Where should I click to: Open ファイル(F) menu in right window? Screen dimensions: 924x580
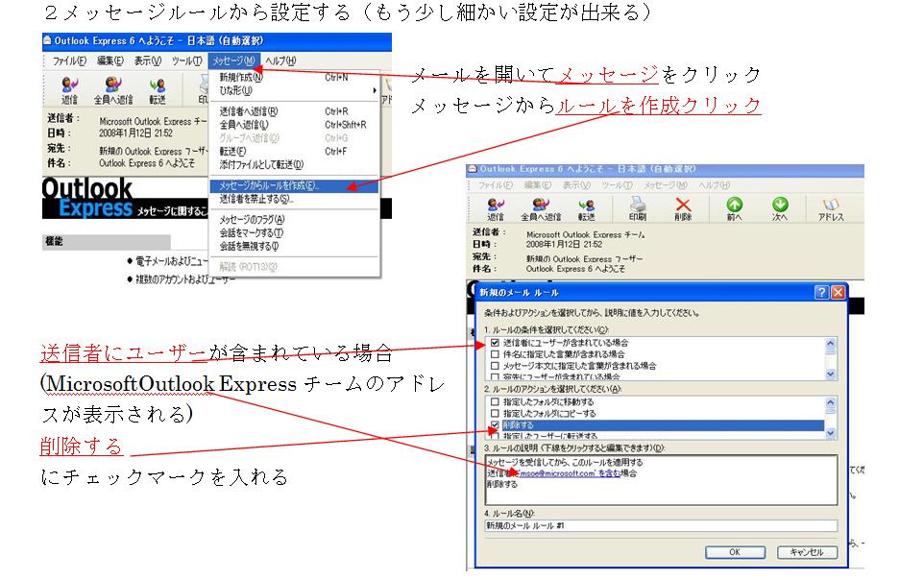click(495, 185)
